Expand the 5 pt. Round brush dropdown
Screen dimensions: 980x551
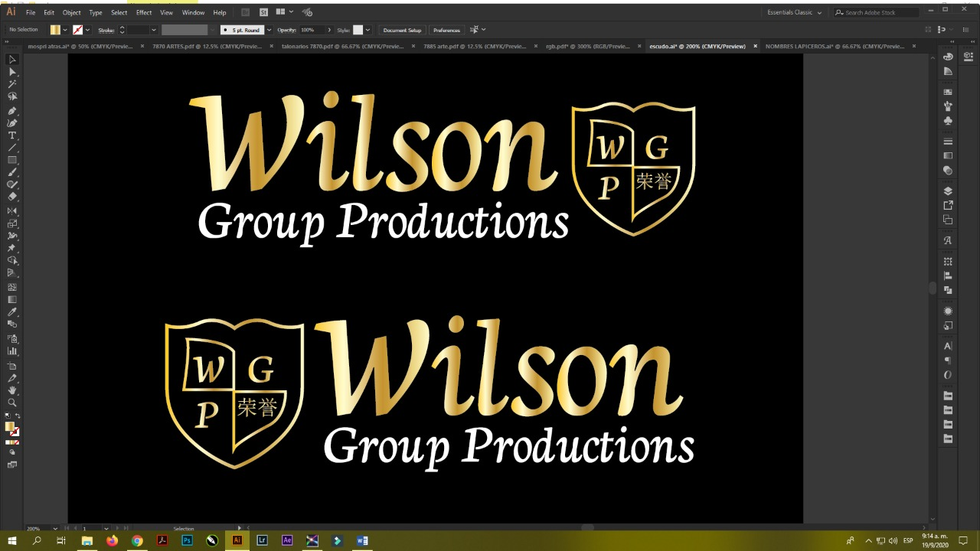click(269, 30)
